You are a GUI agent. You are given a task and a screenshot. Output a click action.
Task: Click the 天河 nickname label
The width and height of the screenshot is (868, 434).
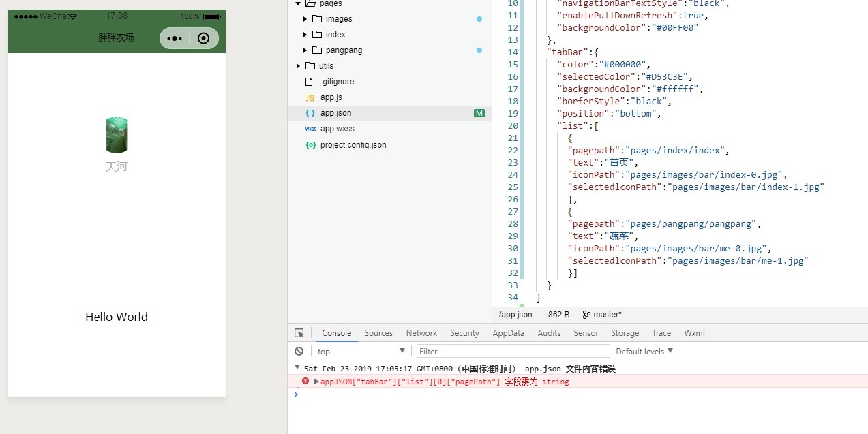click(x=117, y=167)
